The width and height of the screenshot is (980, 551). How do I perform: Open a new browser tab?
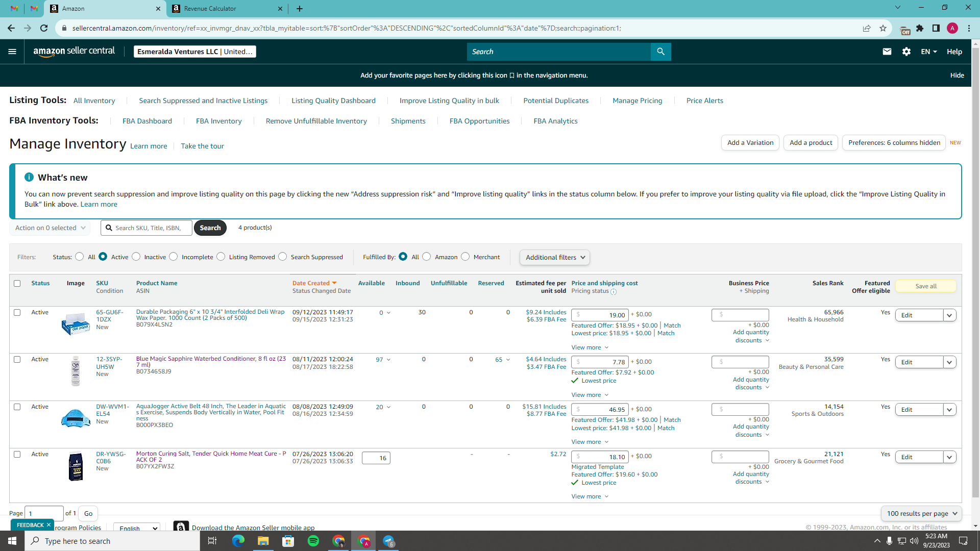click(x=300, y=9)
